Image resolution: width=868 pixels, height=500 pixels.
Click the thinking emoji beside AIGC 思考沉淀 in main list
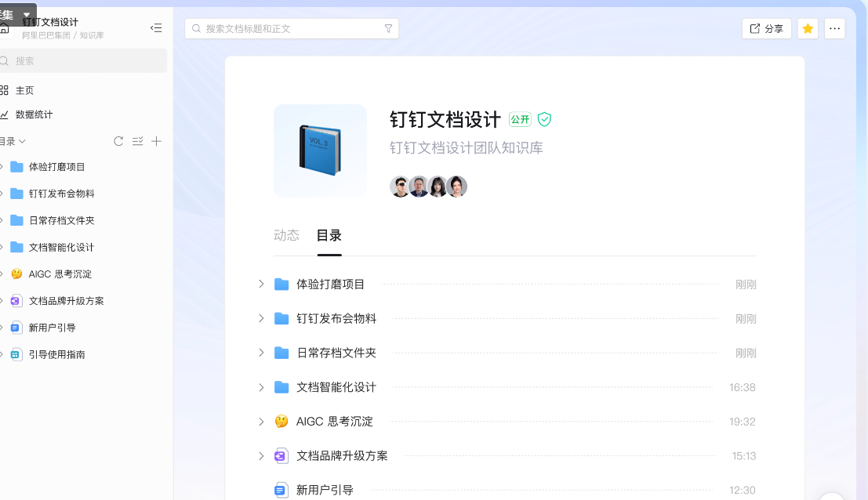click(281, 422)
